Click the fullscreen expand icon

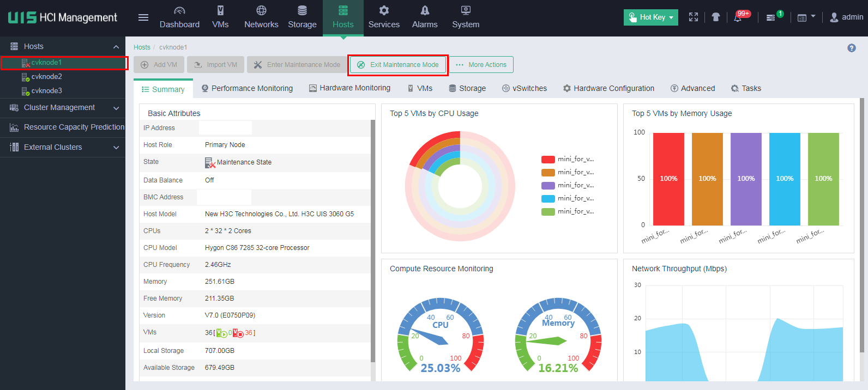[694, 17]
